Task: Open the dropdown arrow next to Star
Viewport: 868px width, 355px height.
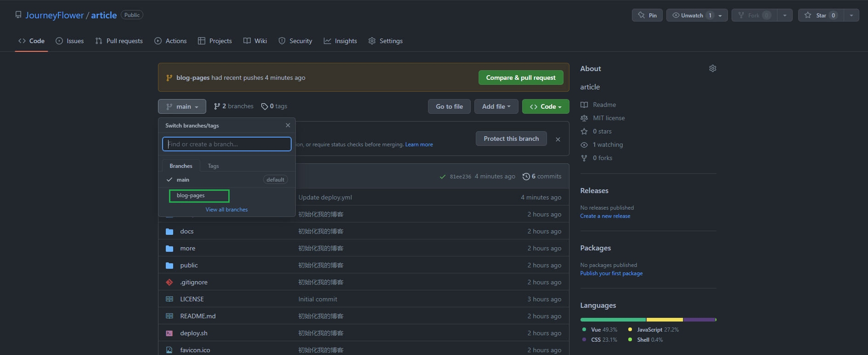Action: pyautogui.click(x=851, y=15)
